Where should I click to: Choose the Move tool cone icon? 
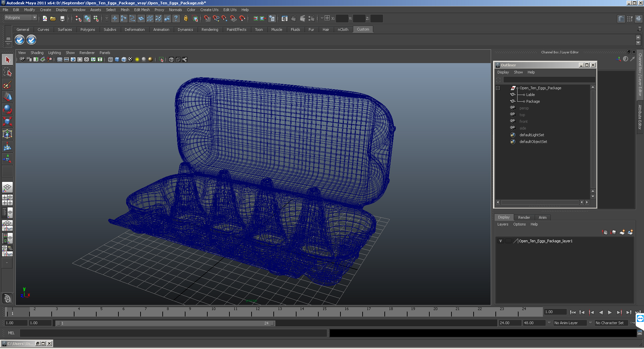[7, 97]
